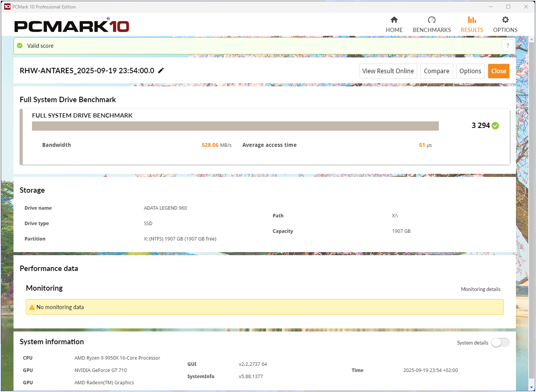
Task: Open the Benchmarks gauge icon
Action: (431, 20)
